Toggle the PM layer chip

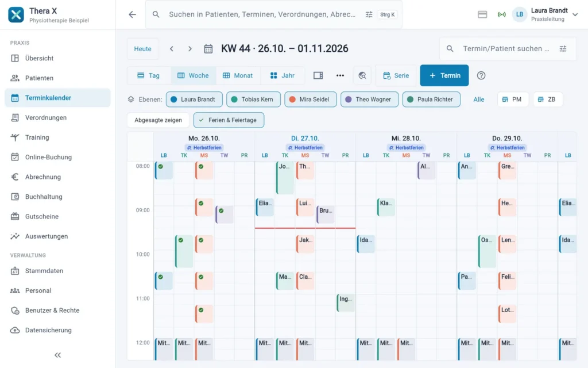coord(513,99)
